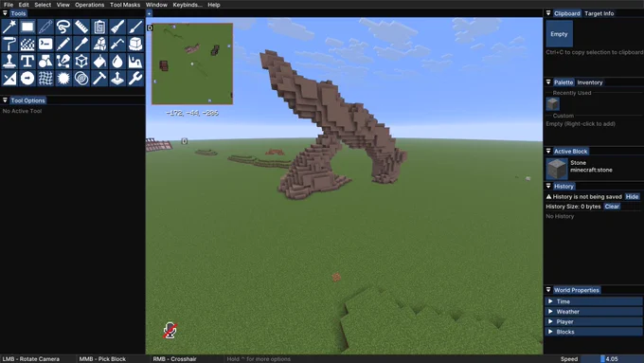
Task: Collapse the History panel triangle
Action: pyautogui.click(x=548, y=186)
